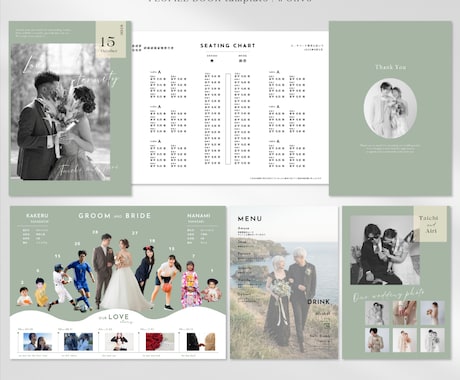Click the our LOVE story heading
Image resolution: width=460 pixels, height=380 pixels.
115,318
